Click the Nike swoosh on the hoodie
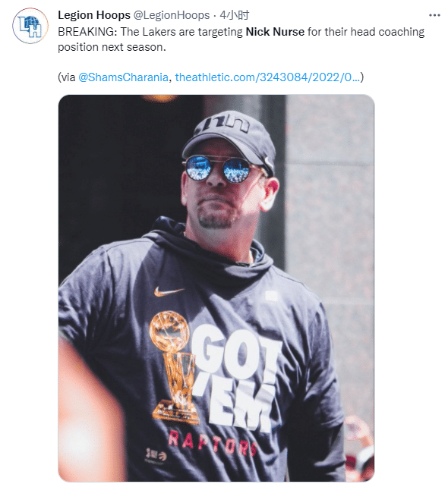This screenshot has height=484, width=448. (x=169, y=291)
